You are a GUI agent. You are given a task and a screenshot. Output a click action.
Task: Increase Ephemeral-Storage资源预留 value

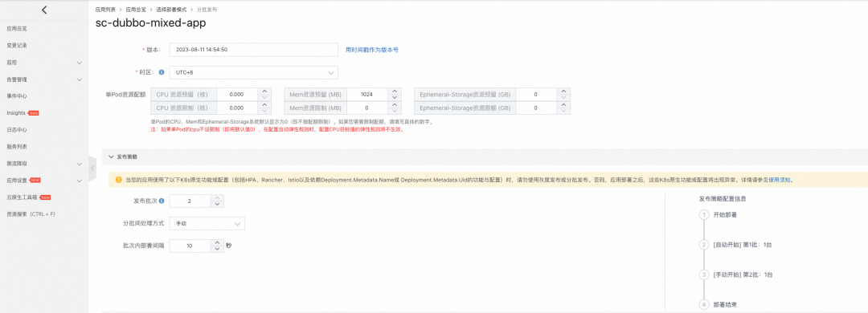pyautogui.click(x=563, y=91)
